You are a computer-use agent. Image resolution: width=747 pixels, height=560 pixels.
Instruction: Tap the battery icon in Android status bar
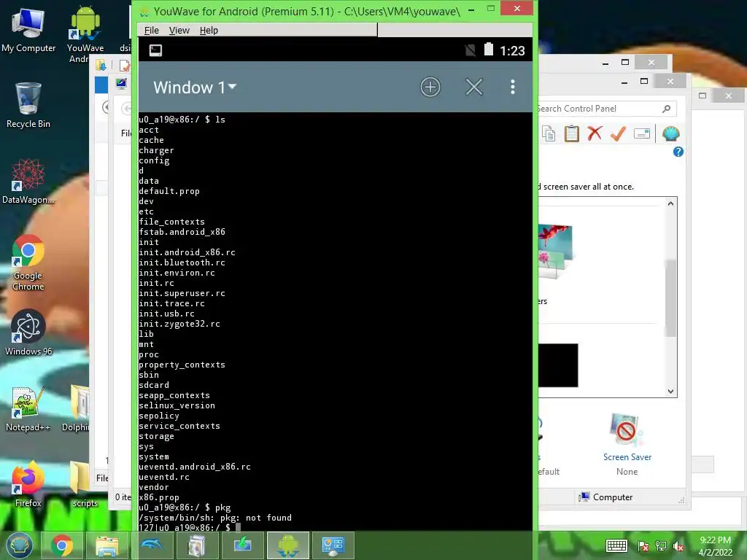pyautogui.click(x=488, y=50)
